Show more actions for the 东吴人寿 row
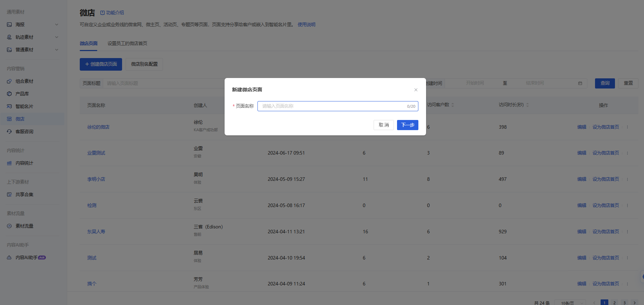The height and width of the screenshot is (305, 644). pyautogui.click(x=628, y=232)
